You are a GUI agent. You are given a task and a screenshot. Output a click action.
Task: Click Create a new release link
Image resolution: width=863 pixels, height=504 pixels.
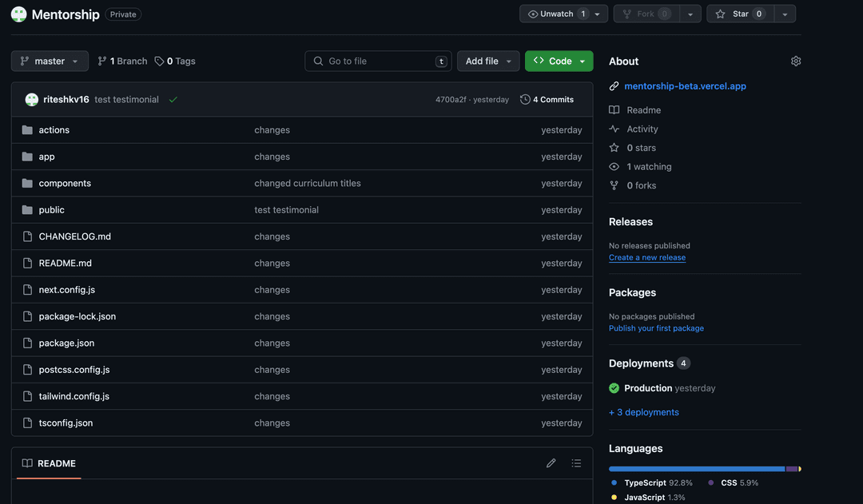tap(646, 257)
